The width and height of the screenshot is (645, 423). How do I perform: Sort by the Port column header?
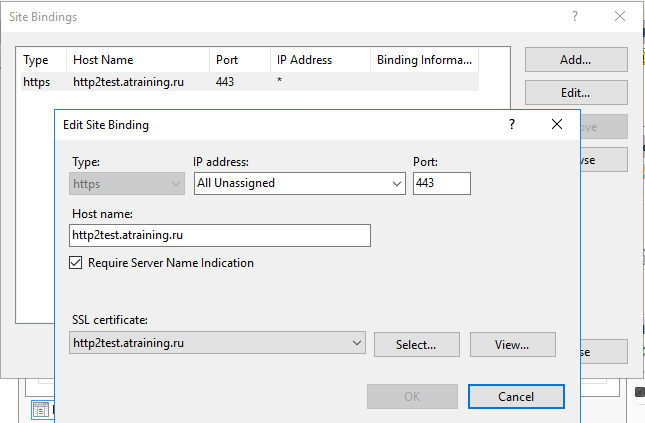coord(238,60)
